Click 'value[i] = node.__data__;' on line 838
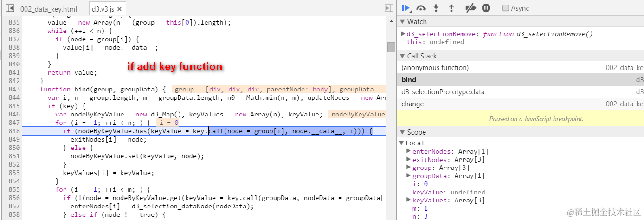 (x=110, y=47)
